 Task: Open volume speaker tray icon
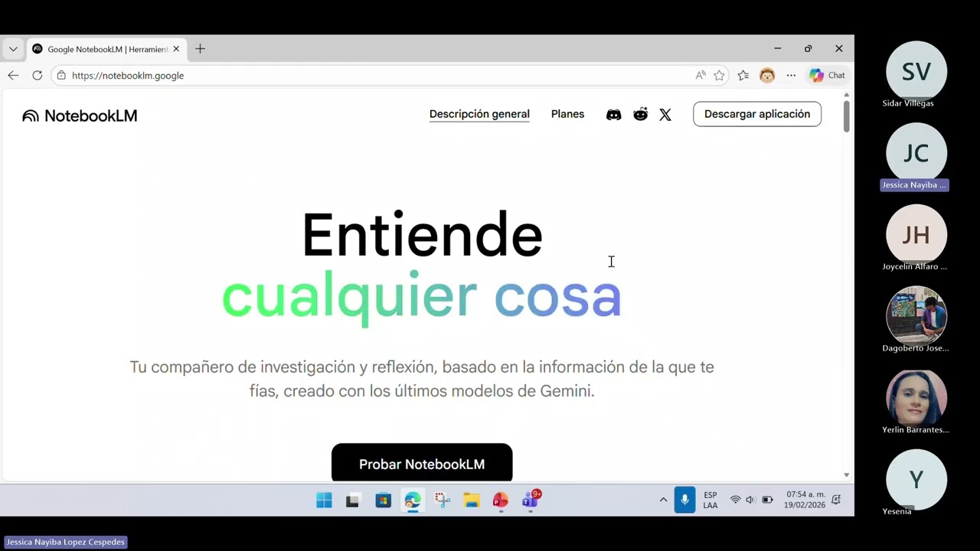click(x=750, y=500)
